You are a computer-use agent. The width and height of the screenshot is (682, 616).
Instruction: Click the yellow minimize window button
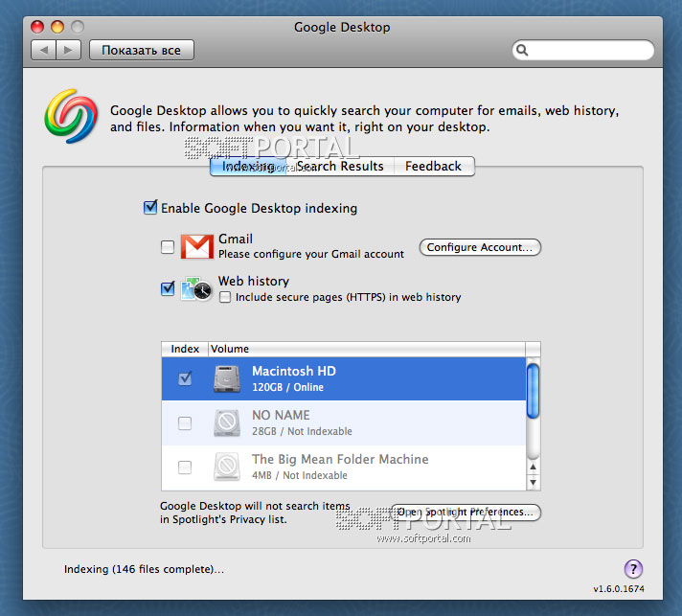57,27
